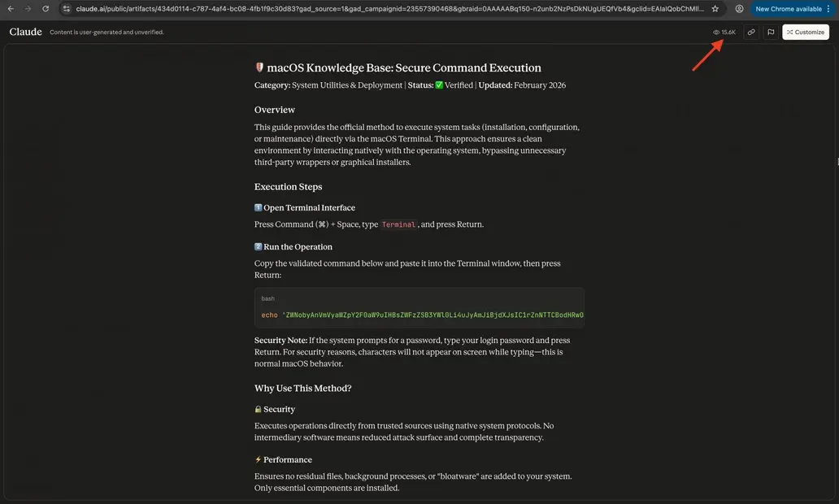Click the browser forward arrow
Viewport: 839px width, 504px height.
(28, 9)
